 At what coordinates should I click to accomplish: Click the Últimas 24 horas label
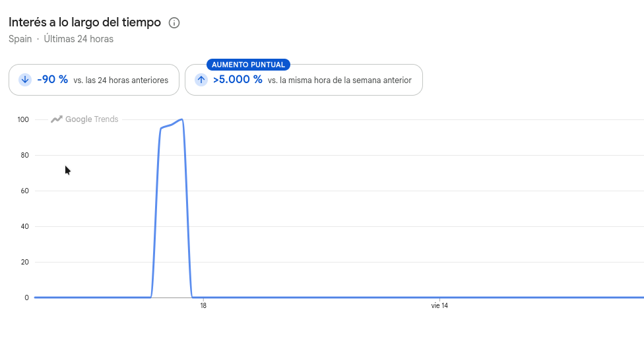[x=79, y=39]
